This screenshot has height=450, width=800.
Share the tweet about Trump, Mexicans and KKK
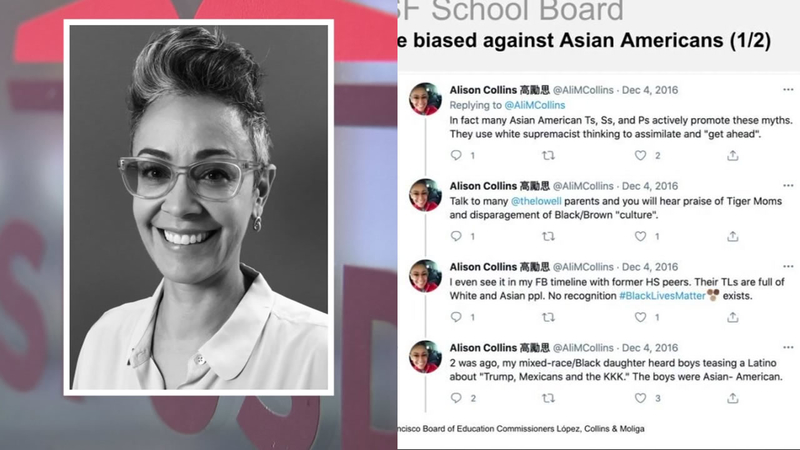(x=733, y=398)
